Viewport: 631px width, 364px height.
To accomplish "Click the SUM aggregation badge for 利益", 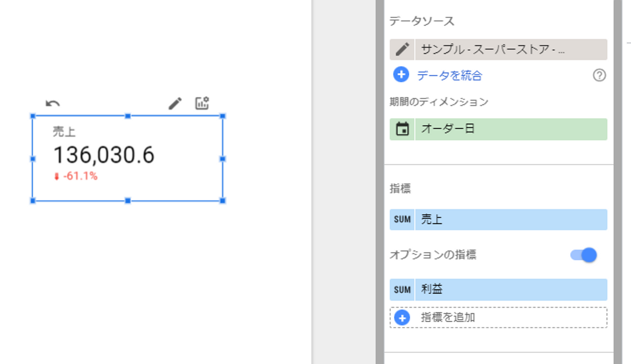I will tap(402, 290).
